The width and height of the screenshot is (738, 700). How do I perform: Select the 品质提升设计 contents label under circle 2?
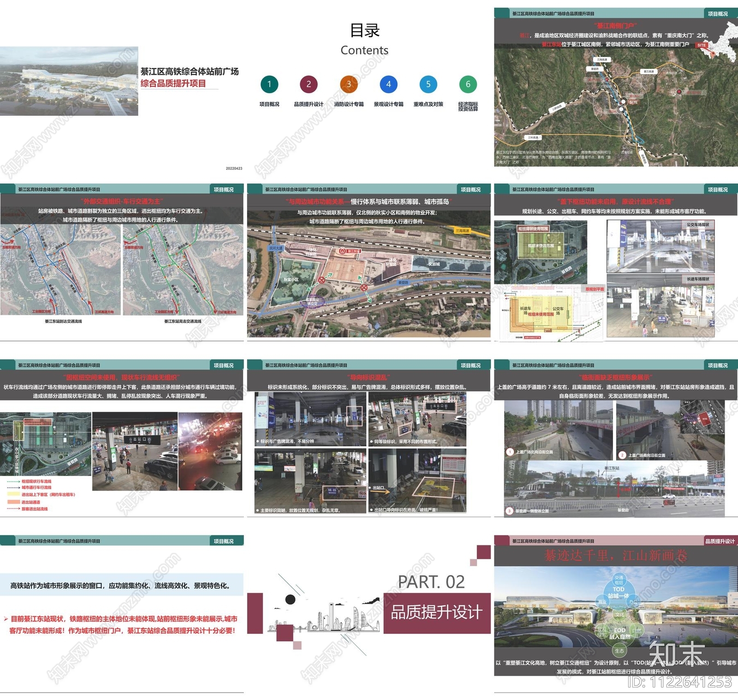point(309,104)
